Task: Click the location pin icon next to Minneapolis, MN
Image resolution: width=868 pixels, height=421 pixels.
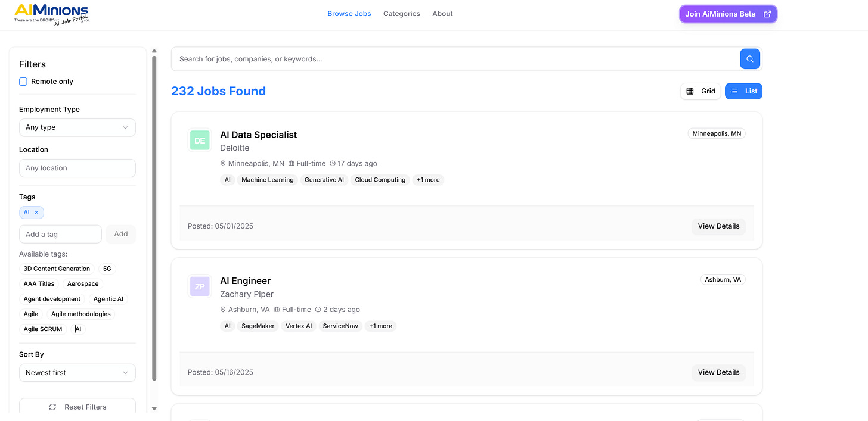Action: tap(224, 163)
